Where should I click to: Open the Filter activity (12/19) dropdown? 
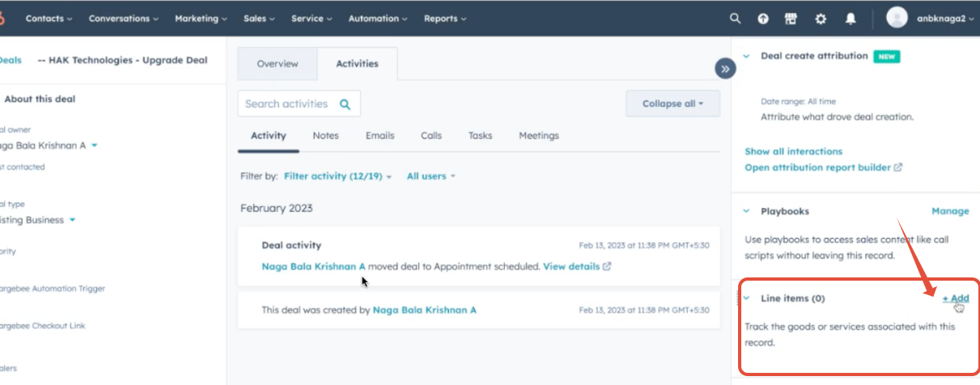click(337, 176)
